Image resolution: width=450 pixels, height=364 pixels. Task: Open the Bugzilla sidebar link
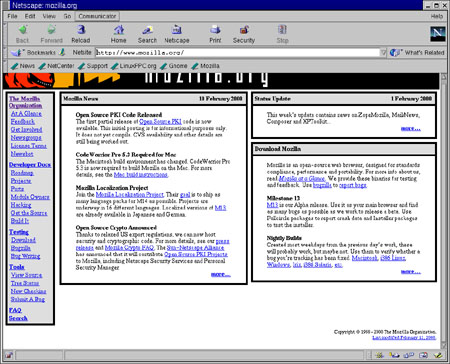point(21,248)
